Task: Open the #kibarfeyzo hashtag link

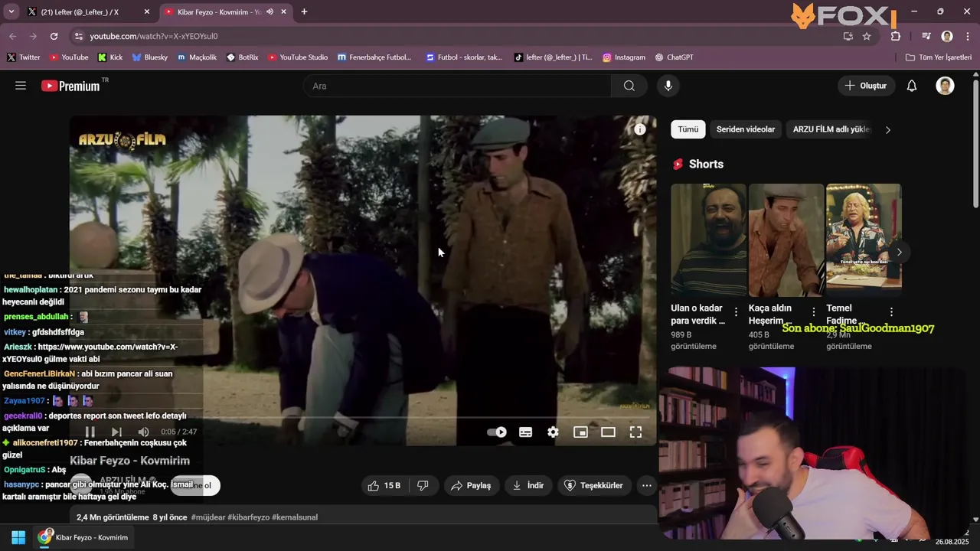Action: coord(249,517)
